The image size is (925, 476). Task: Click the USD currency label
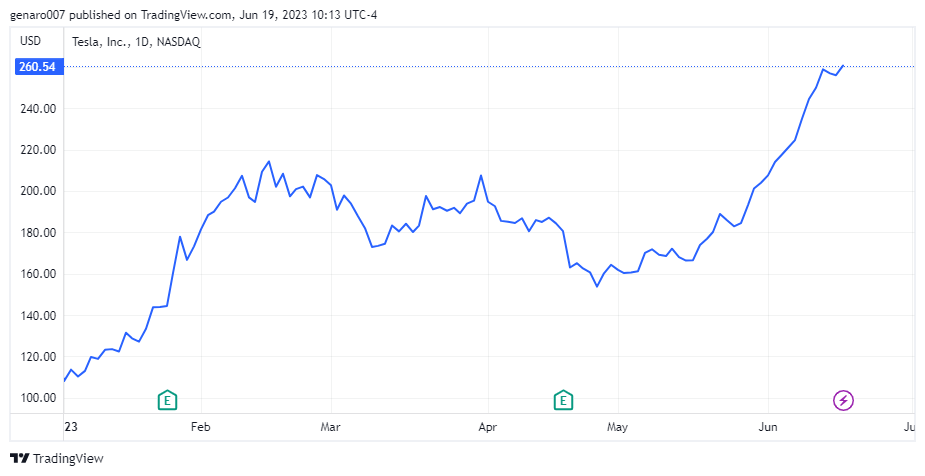coord(31,41)
